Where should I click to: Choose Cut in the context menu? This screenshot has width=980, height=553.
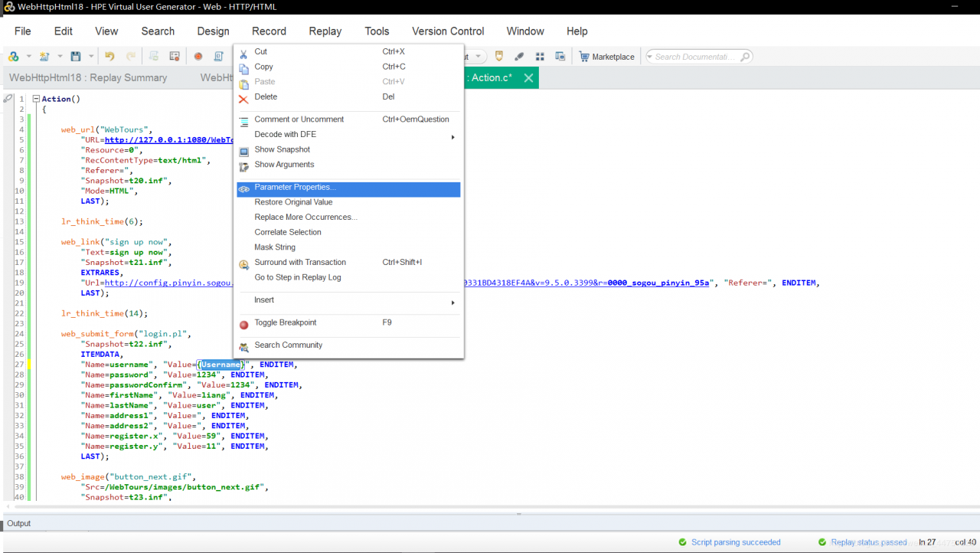349,51
